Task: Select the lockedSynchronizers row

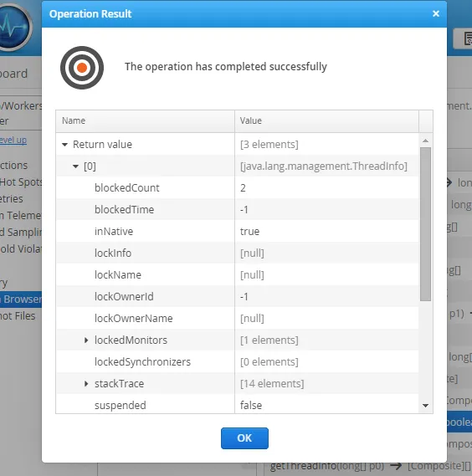Action: (237, 362)
